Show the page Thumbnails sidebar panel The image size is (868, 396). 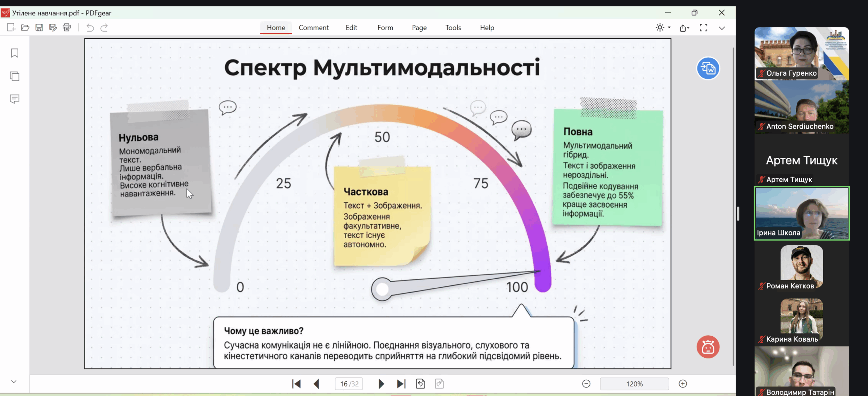[15, 76]
